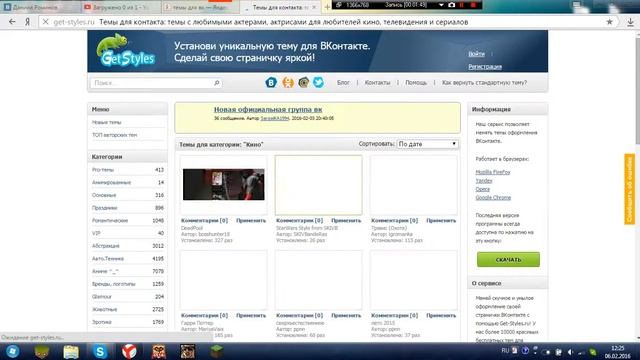Click 'Применить' under the StarWars Style theme
This screenshot has width=640, height=360.
coord(346,220)
